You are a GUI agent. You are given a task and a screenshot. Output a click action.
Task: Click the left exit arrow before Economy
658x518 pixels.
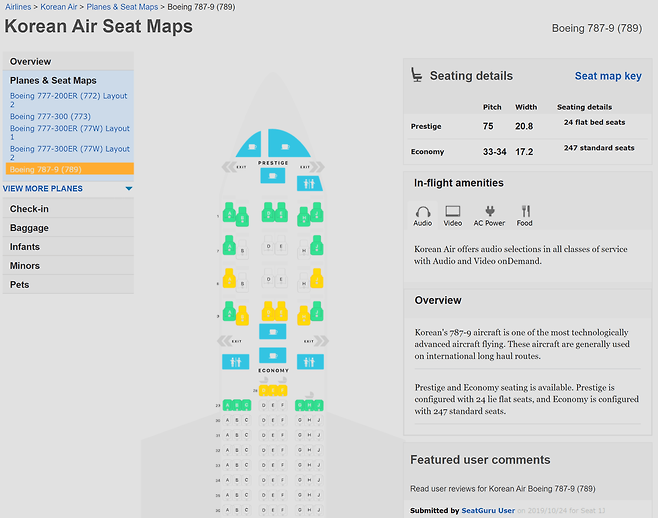coord(225,341)
